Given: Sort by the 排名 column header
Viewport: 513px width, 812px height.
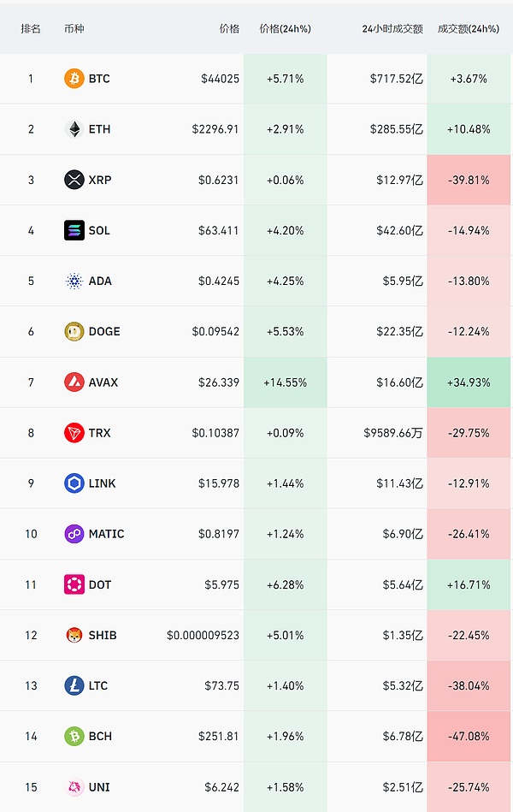Looking at the screenshot, I should point(31,28).
